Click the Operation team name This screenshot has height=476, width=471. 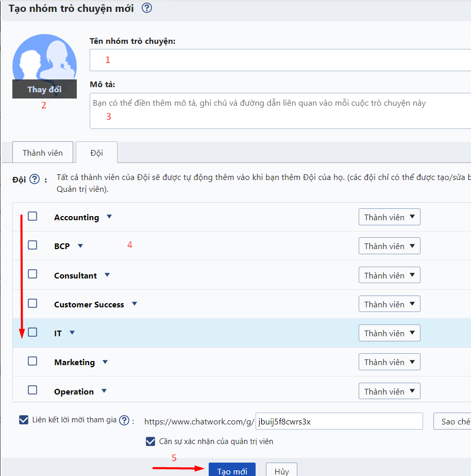pos(74,391)
